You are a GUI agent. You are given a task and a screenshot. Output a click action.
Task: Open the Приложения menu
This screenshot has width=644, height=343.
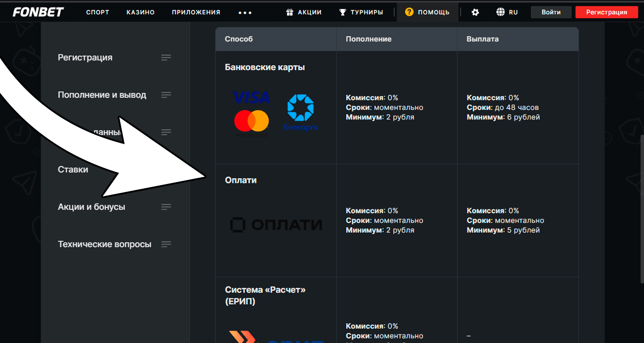click(196, 12)
